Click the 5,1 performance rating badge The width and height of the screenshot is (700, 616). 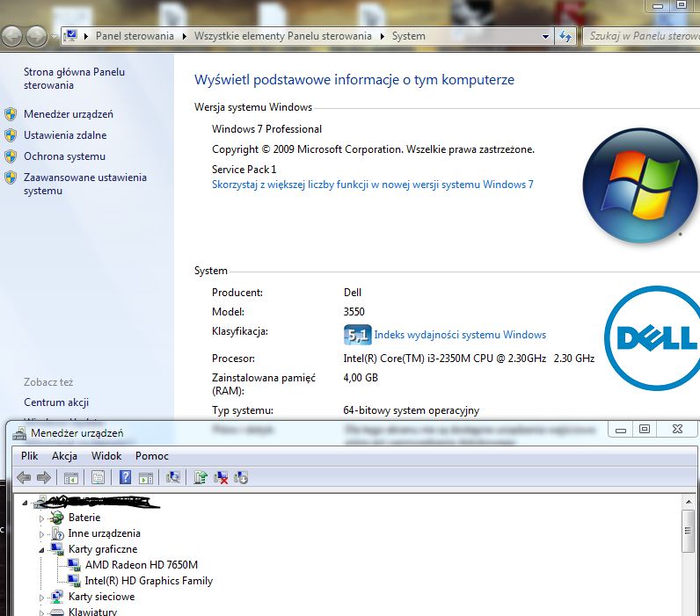pyautogui.click(x=358, y=335)
